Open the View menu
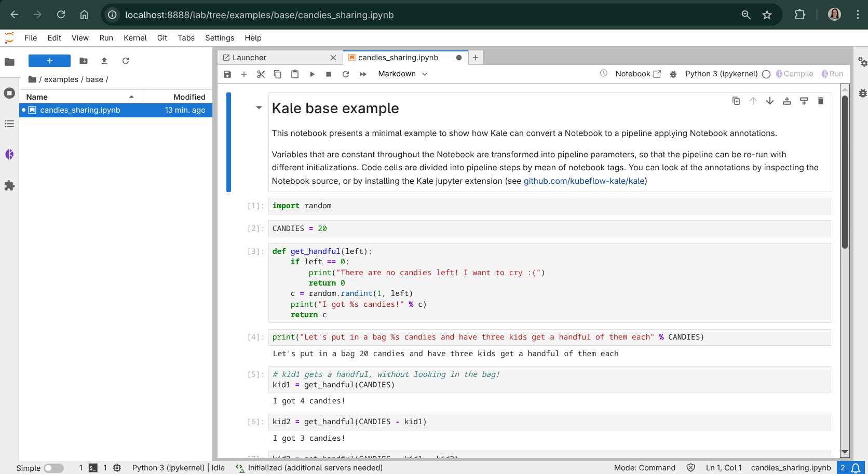Image resolution: width=868 pixels, height=474 pixels. tap(80, 38)
